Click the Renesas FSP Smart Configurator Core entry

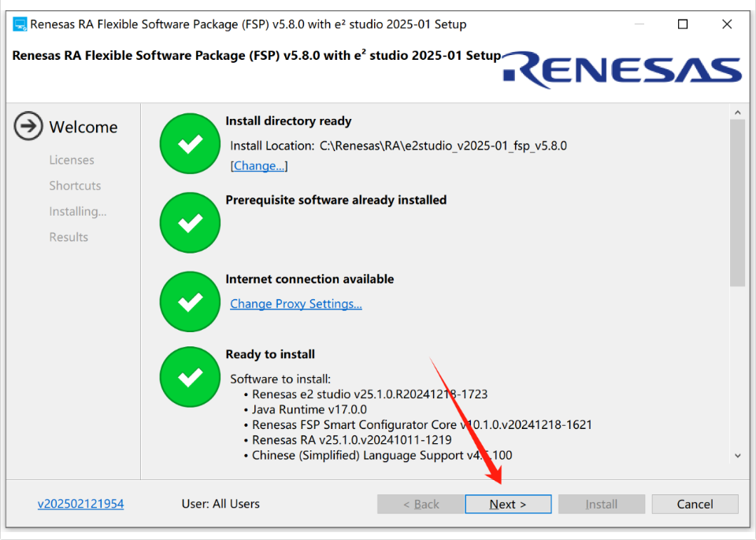[x=422, y=425]
